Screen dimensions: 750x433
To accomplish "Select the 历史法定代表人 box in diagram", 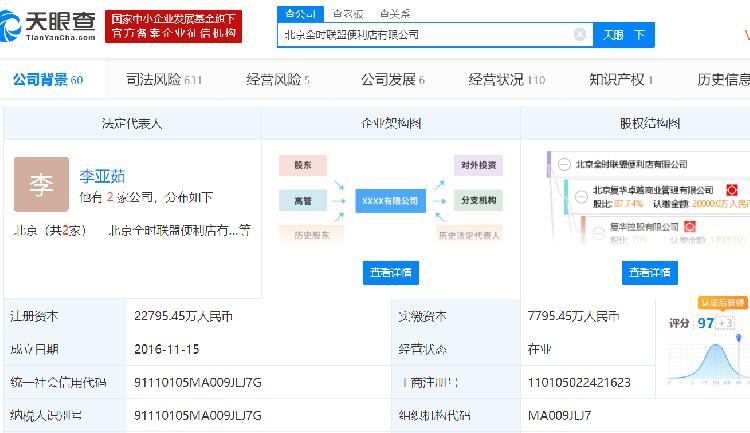I will pos(469,235).
